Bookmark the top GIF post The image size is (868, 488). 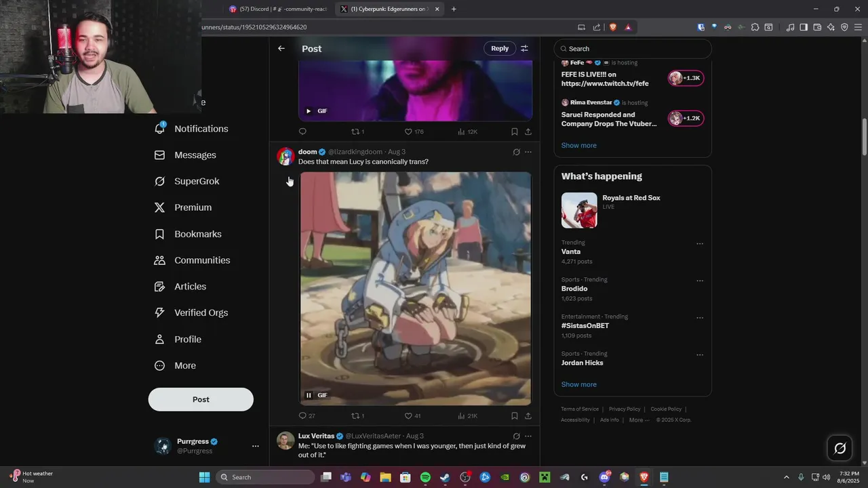click(515, 131)
